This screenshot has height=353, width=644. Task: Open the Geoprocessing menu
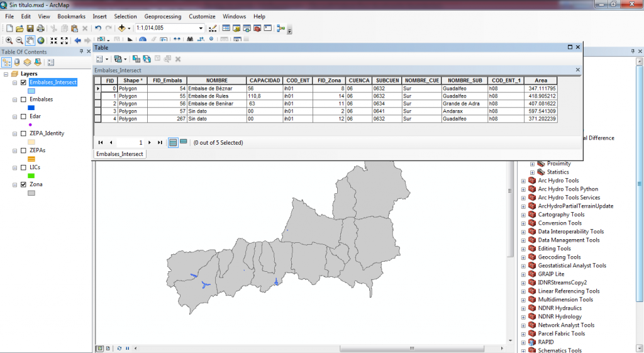tap(164, 16)
